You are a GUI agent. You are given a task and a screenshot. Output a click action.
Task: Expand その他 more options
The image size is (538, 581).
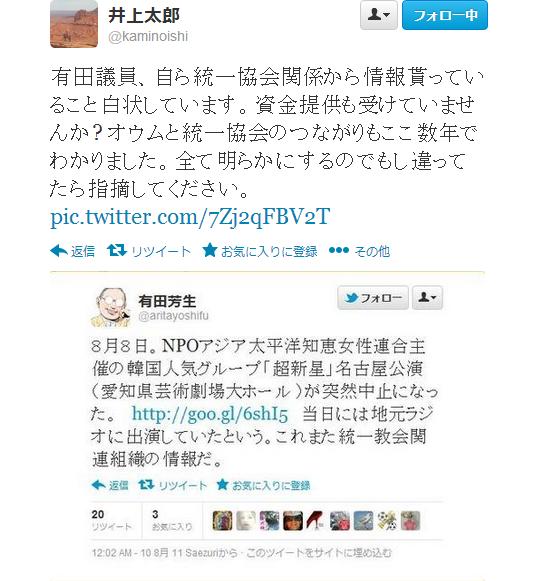[x=359, y=251]
